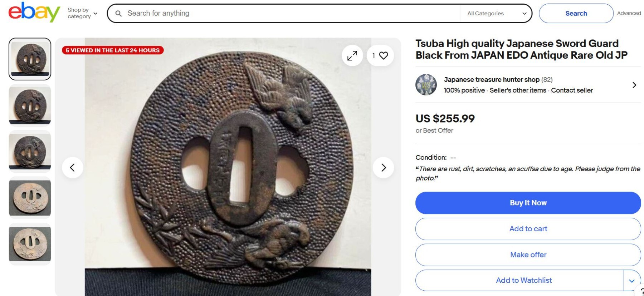This screenshot has width=644, height=296.
Task: Open the seller details chevron arrow
Action: [x=634, y=85]
